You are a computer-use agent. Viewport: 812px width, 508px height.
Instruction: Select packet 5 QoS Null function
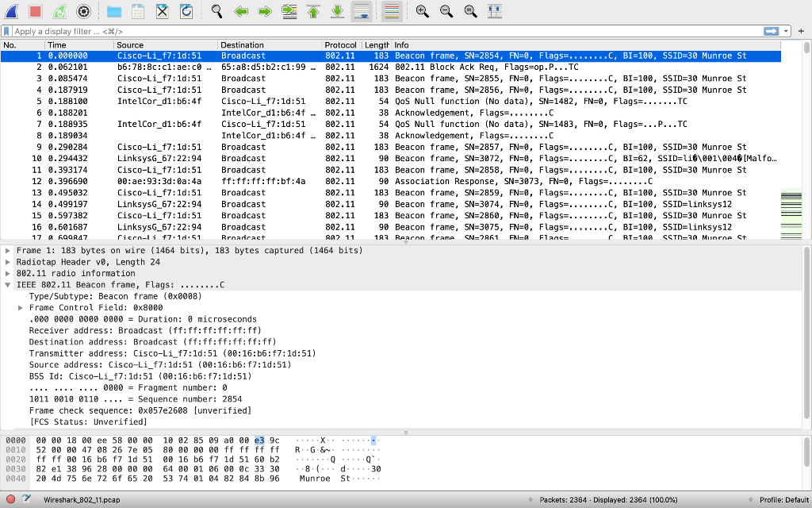point(390,101)
